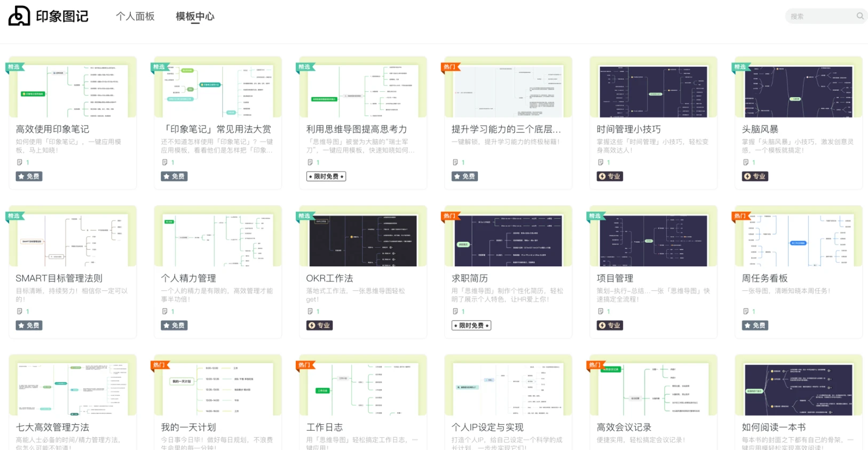Click 热门 tag on 高效会议记录 card

tap(595, 365)
